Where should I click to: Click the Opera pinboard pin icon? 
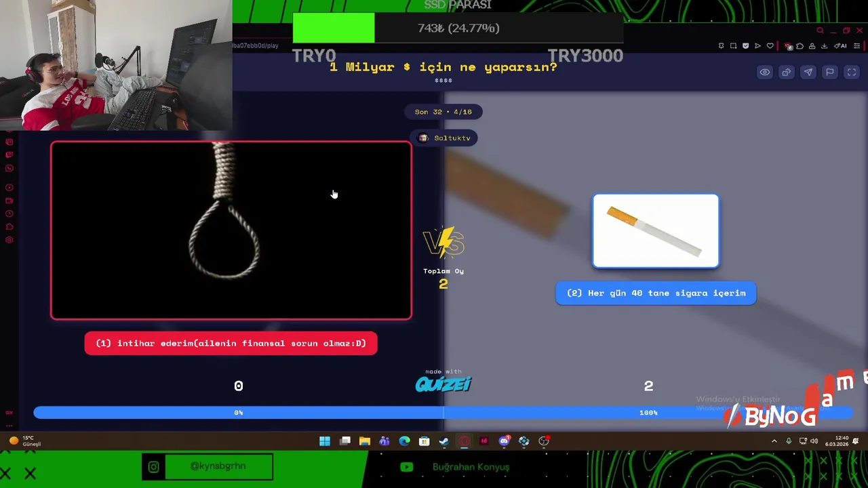point(722,46)
